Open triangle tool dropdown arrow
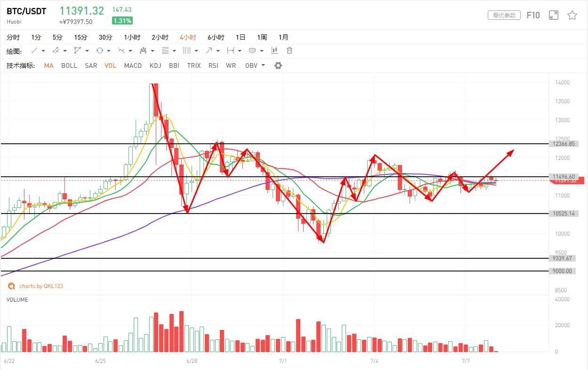 87,51
